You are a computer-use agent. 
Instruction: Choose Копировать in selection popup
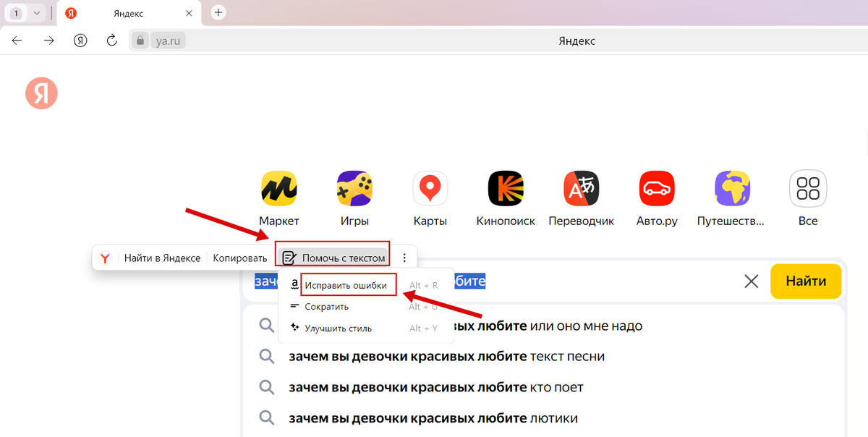tap(240, 258)
